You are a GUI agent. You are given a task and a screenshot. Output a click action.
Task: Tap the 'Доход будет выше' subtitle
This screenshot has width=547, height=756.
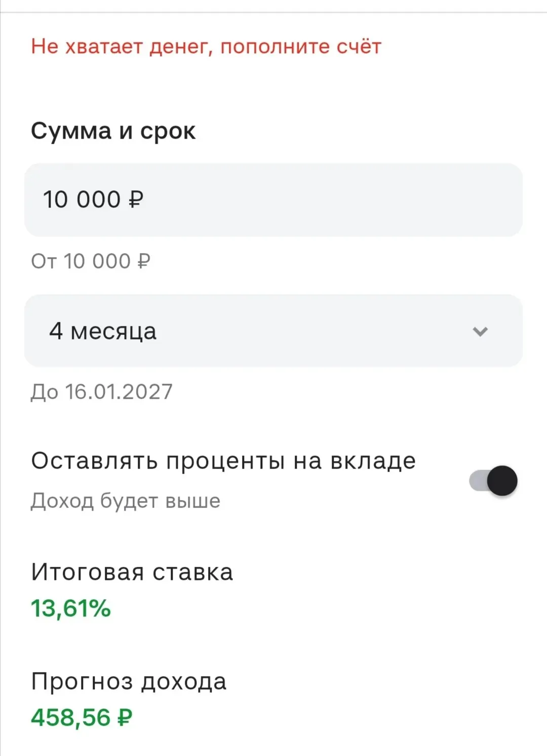[x=126, y=501]
